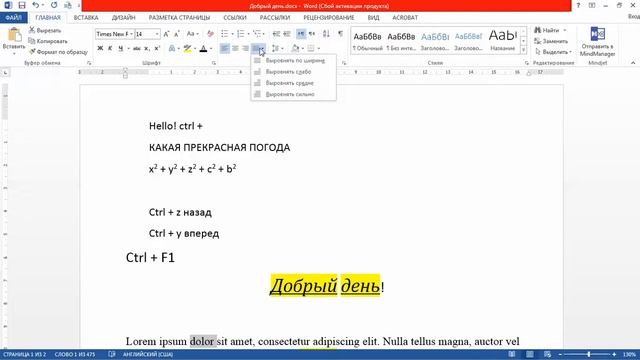
Task: Choose Выровнять сильно in the dropdown menu
Action: 294,94
